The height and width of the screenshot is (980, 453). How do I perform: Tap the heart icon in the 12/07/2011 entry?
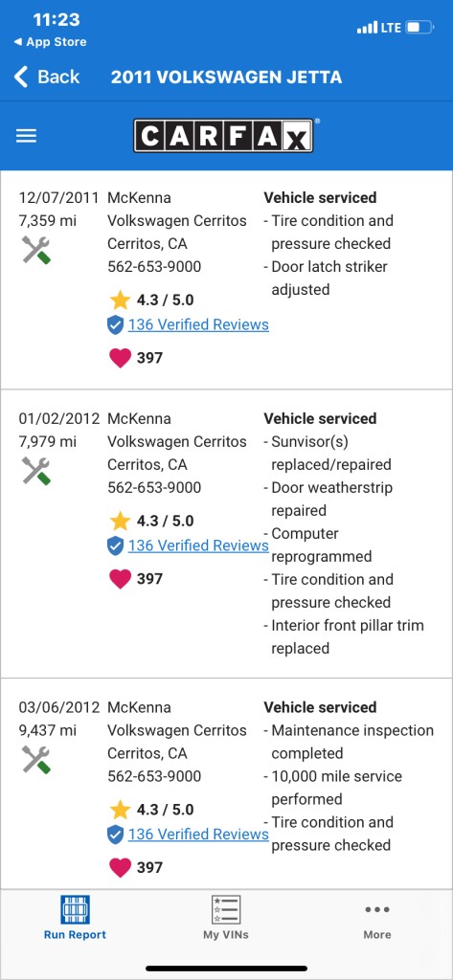coord(120,358)
